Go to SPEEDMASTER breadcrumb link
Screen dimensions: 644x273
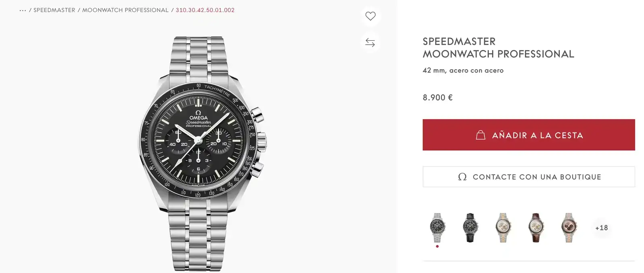tap(54, 10)
